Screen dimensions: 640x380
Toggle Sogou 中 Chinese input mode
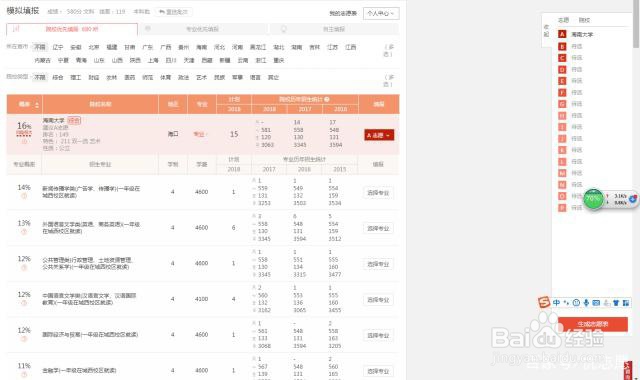(x=556, y=302)
